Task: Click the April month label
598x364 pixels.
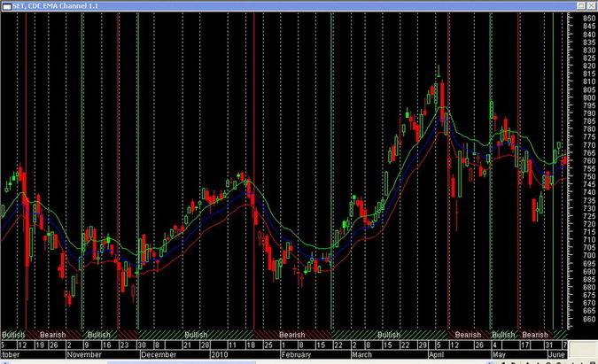Action: coord(437,353)
